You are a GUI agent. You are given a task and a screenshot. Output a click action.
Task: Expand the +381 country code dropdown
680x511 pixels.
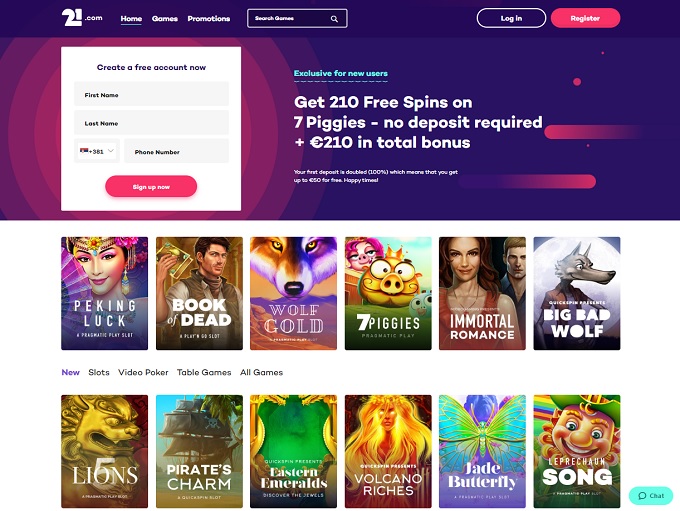click(97, 151)
